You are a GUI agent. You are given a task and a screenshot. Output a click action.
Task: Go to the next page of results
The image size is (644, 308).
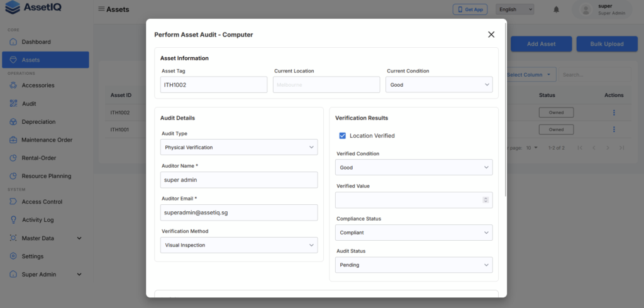608,148
